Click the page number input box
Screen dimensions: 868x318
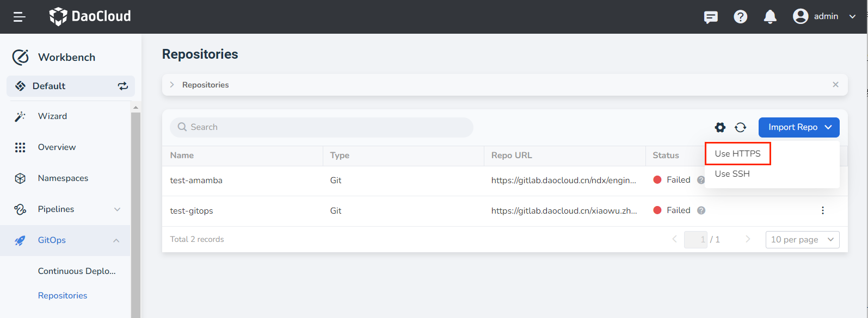click(x=695, y=240)
